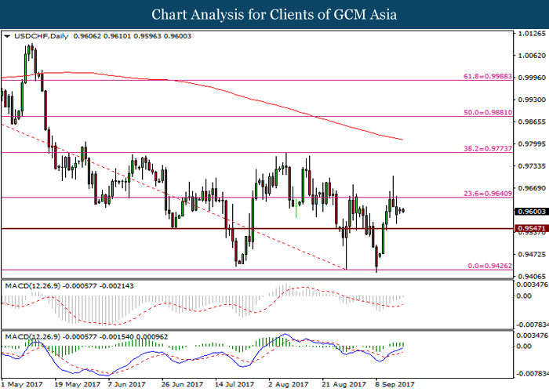
Task: Click the red 0.95471 price level tag
Action: (529, 229)
